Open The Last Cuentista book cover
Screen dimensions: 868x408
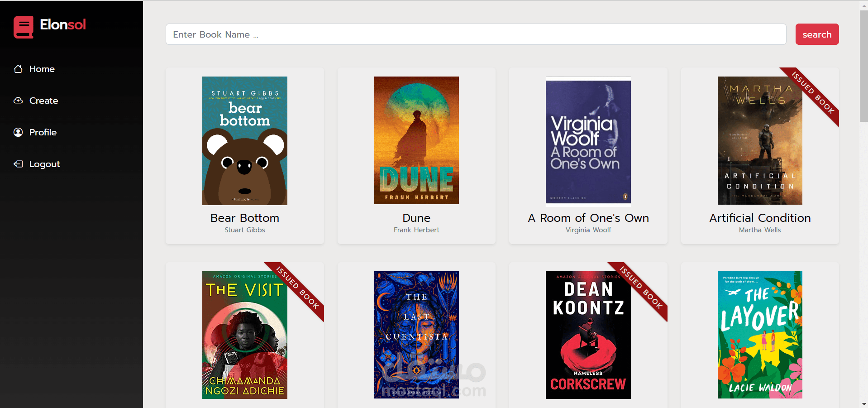pyautogui.click(x=416, y=335)
